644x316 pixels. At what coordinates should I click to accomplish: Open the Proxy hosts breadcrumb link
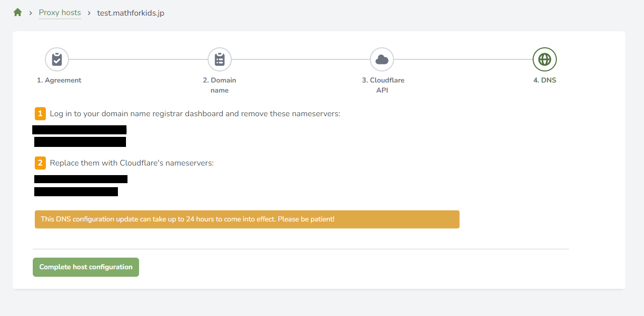(x=59, y=13)
